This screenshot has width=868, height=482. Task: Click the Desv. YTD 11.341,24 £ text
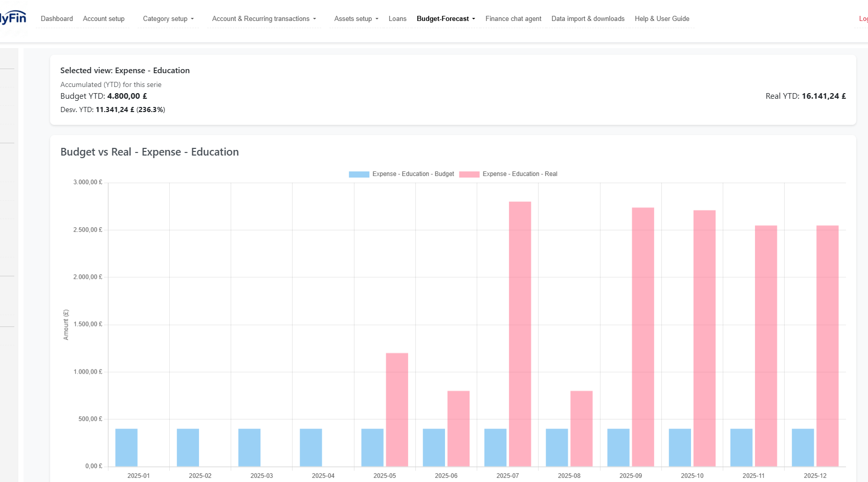pos(113,109)
